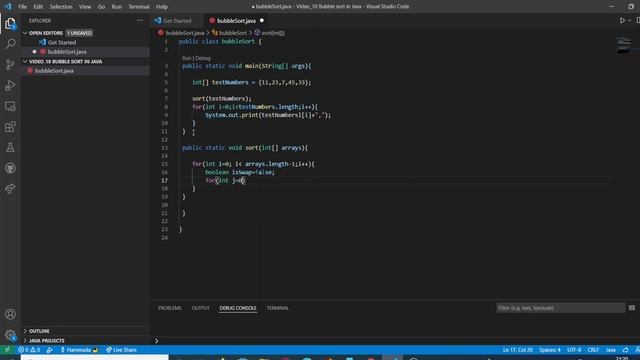
Task: Switch to the Output panel tab
Action: coord(200,308)
